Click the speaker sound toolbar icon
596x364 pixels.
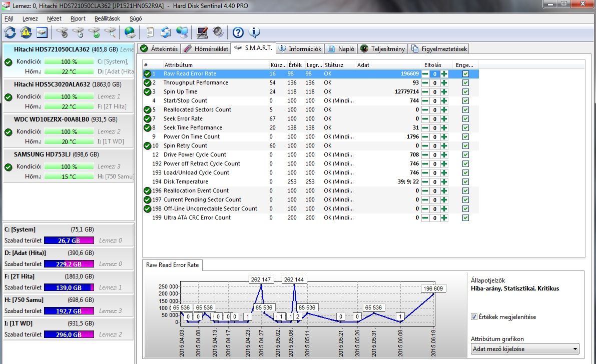pyautogui.click(x=218, y=32)
